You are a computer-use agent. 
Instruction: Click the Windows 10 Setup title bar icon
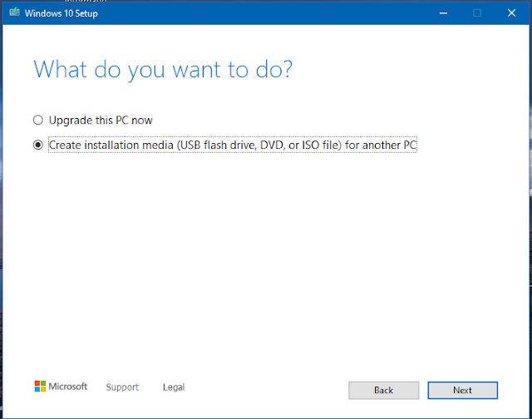[15, 12]
